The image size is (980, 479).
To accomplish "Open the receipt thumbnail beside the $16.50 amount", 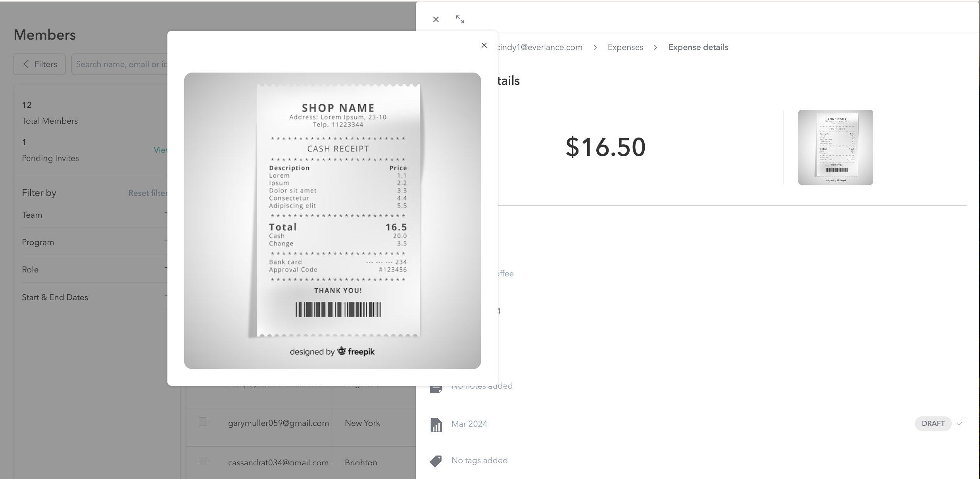I will click(835, 147).
